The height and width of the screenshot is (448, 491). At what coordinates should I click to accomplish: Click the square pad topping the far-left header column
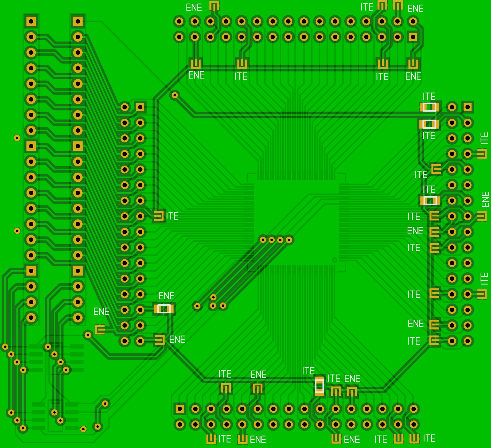click(31, 21)
